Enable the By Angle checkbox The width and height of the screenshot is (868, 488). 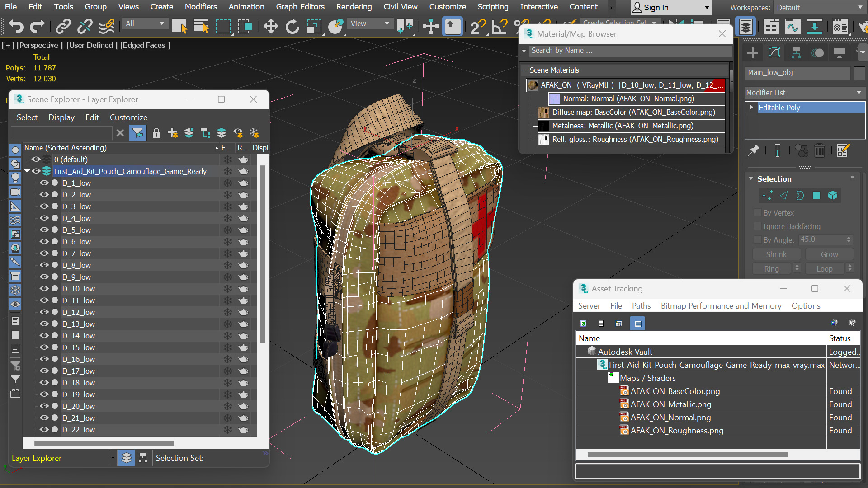tap(758, 240)
